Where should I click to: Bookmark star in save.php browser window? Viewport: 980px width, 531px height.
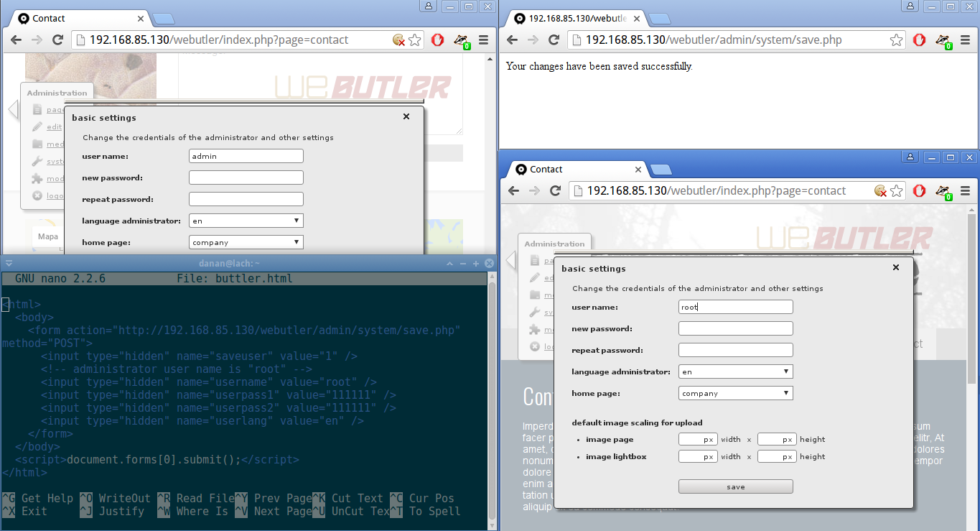pos(896,40)
